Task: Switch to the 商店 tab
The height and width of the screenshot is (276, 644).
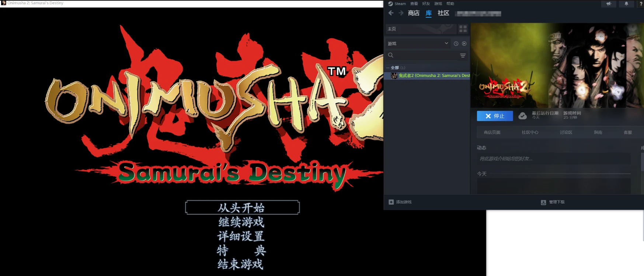Action: pos(414,13)
